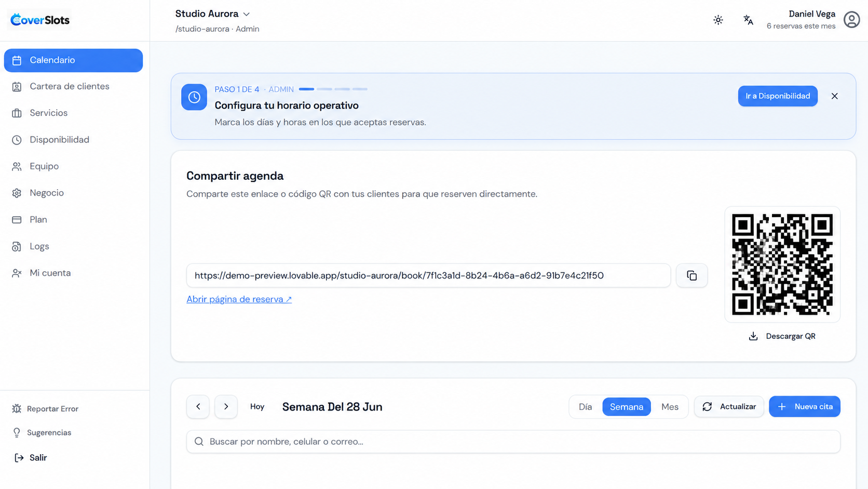Viewport: 868px width, 489px height.
Task: Select Semana calendar view
Action: (627, 407)
